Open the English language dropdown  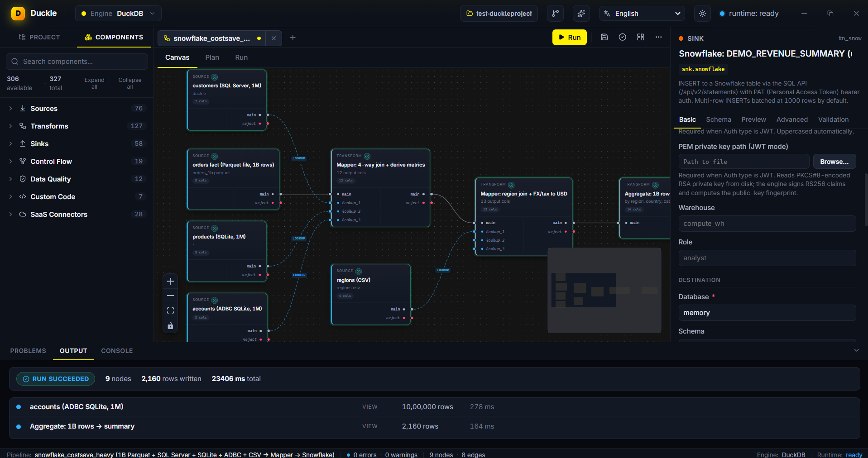click(x=642, y=14)
